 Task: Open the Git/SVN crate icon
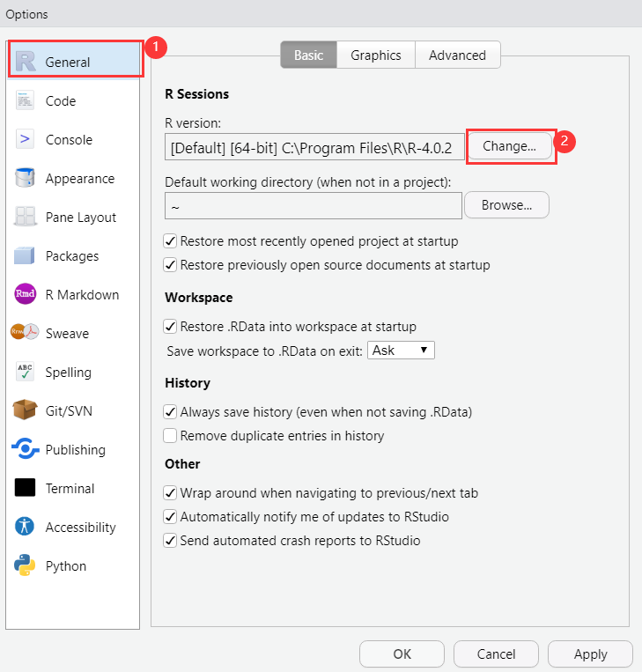[x=25, y=410]
